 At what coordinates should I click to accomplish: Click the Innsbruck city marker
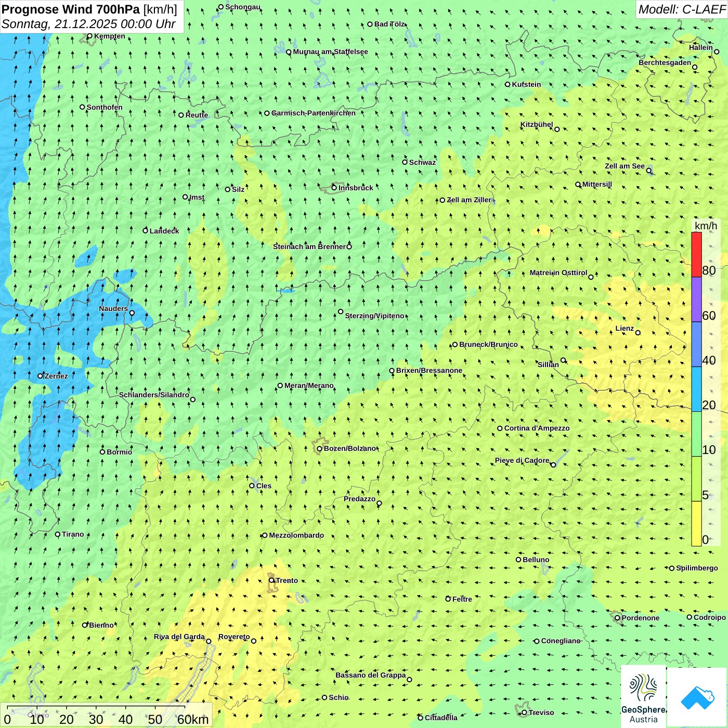(x=334, y=188)
